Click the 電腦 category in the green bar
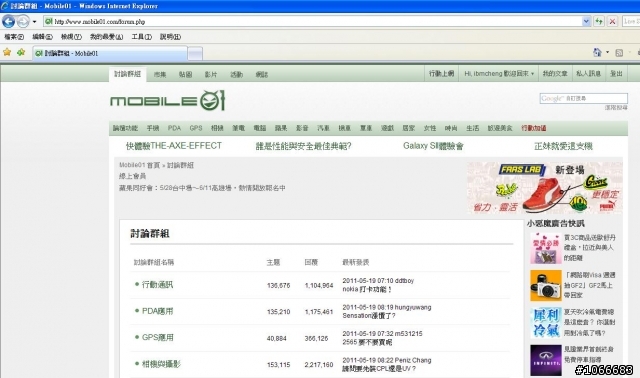The image size is (640, 378). 260,128
